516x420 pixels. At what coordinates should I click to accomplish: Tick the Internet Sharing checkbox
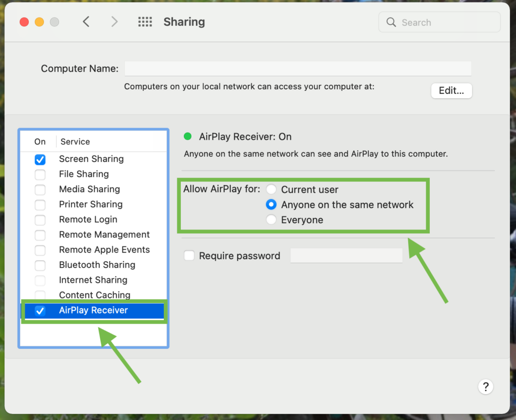pyautogui.click(x=40, y=280)
